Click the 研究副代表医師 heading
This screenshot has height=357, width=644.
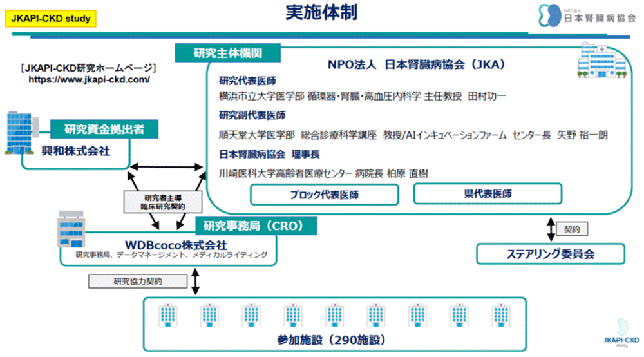(252, 115)
